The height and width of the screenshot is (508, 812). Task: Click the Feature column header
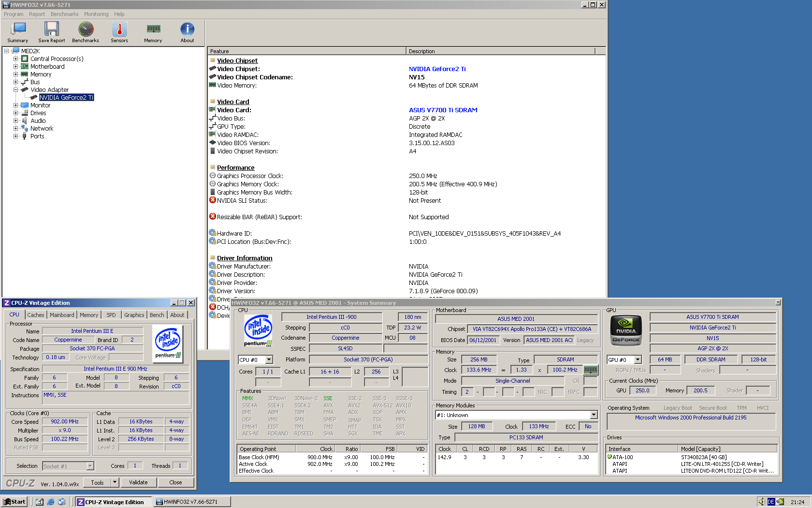pyautogui.click(x=307, y=51)
